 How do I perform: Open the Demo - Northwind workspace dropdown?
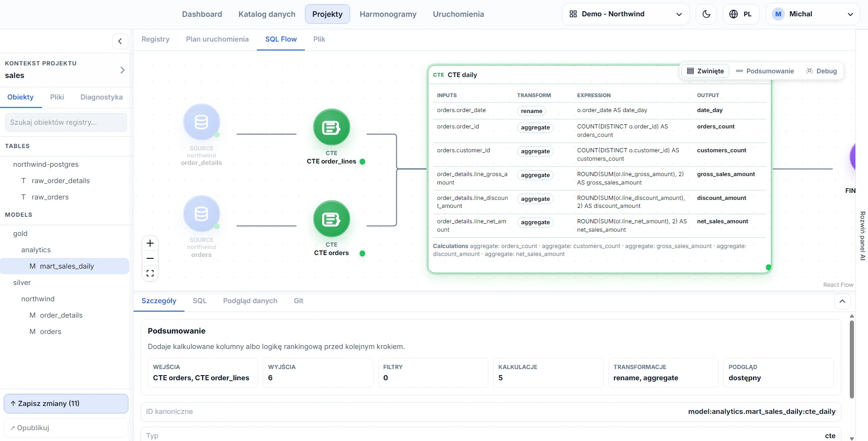626,14
